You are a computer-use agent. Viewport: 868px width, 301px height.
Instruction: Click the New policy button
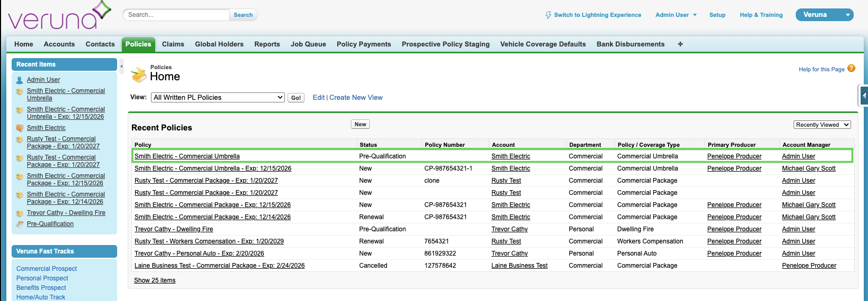(x=360, y=125)
